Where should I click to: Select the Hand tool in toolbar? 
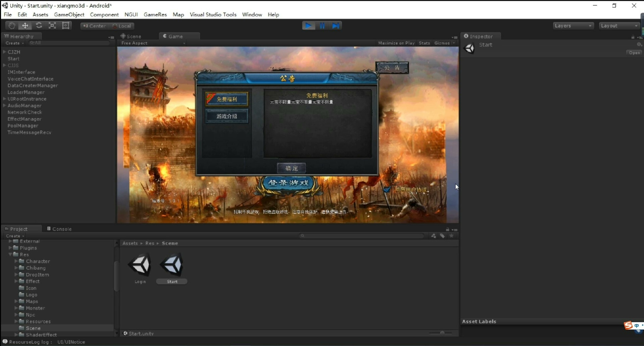12,26
